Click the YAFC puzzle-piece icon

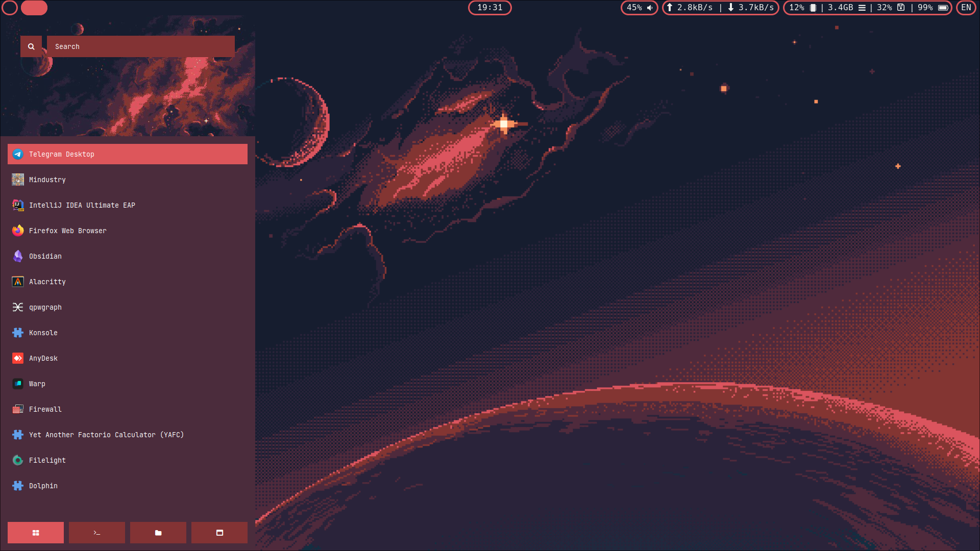tap(18, 435)
